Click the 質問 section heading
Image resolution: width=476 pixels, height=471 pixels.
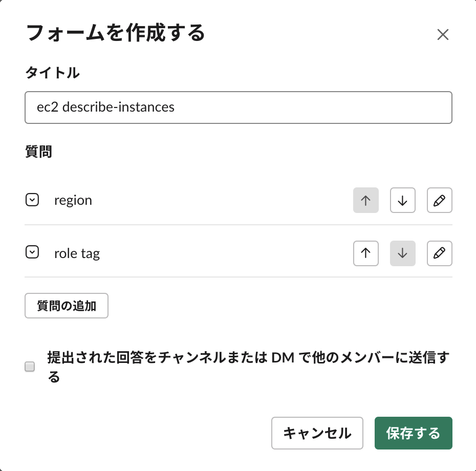coord(38,151)
